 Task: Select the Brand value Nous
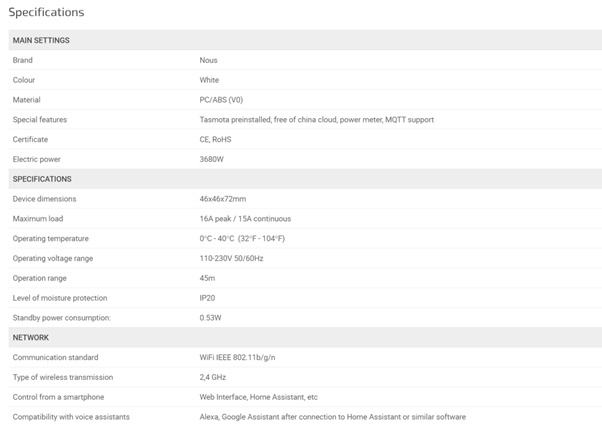point(209,60)
